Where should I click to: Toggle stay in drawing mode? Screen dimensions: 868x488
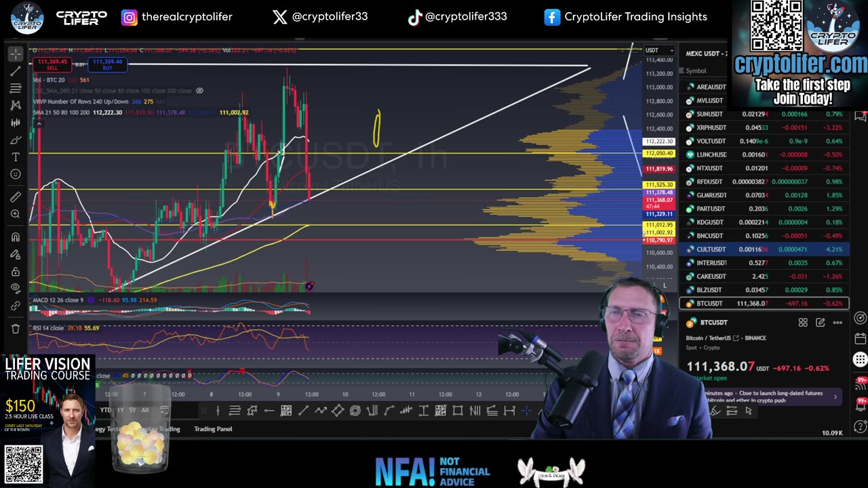(16, 254)
